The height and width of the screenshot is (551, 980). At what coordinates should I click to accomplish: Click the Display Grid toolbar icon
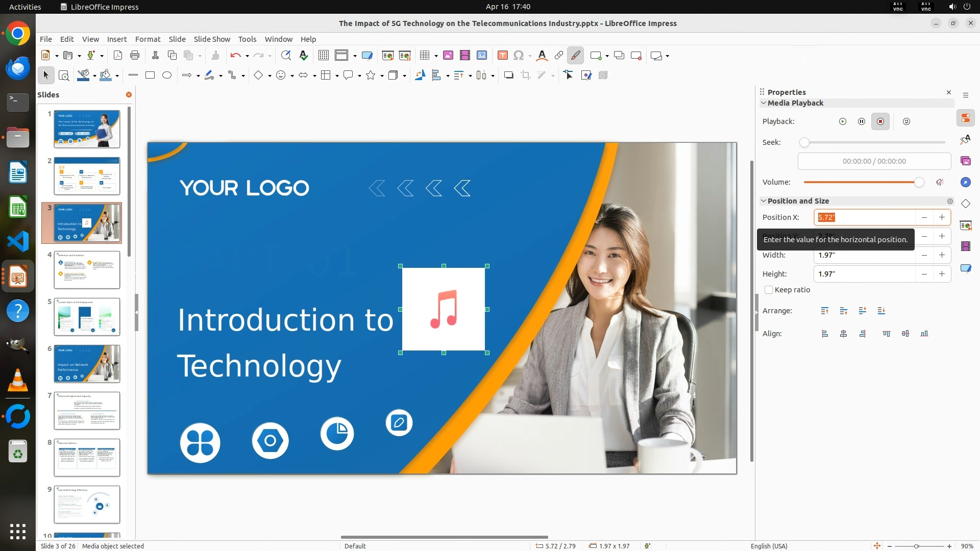tap(323, 56)
